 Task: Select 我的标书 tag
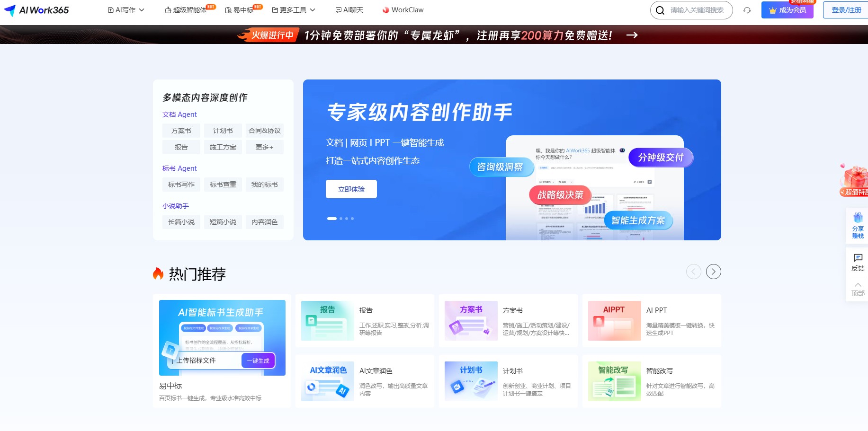click(x=265, y=185)
